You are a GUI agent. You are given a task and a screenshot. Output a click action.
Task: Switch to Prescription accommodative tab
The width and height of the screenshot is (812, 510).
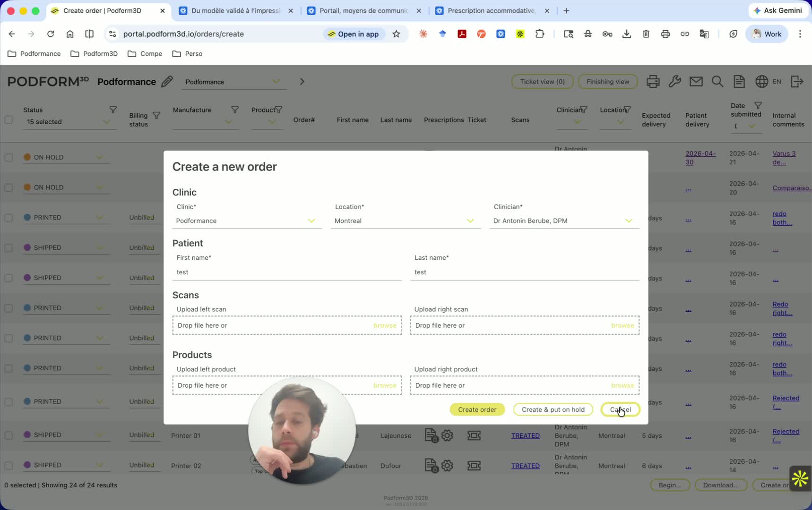click(491, 10)
